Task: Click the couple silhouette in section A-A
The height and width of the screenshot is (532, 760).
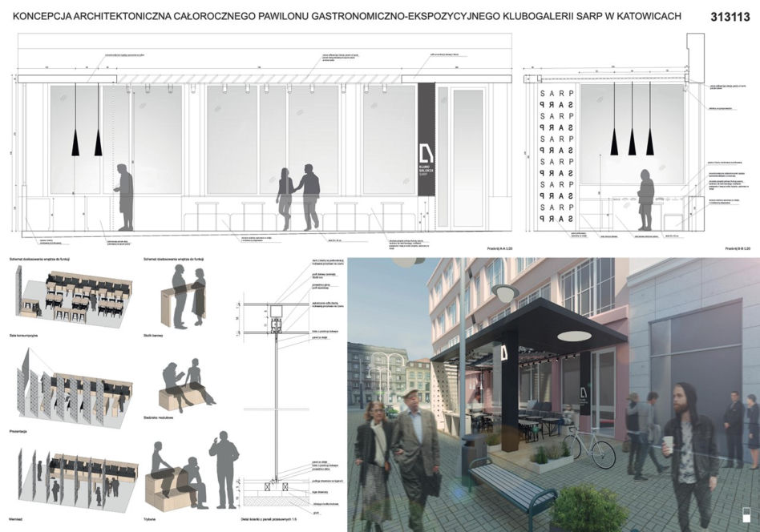Action: point(298,197)
